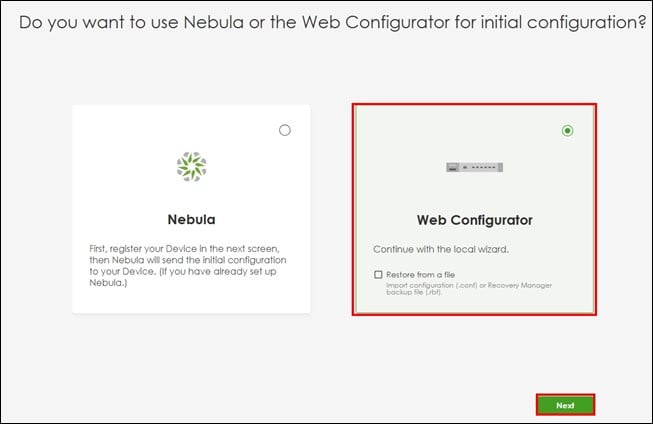Choose the red-outlined Web Configurator card
This screenshot has width=653, height=424.
(474, 209)
